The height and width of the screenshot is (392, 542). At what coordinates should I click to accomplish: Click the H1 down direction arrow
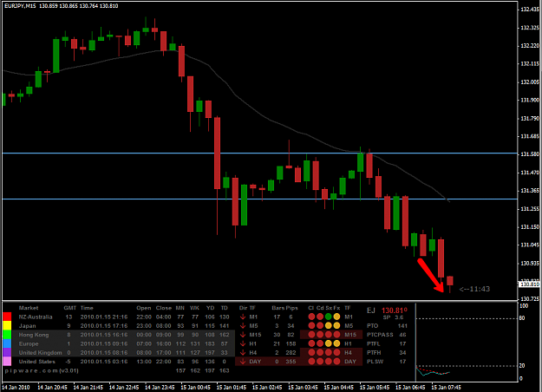point(243,343)
